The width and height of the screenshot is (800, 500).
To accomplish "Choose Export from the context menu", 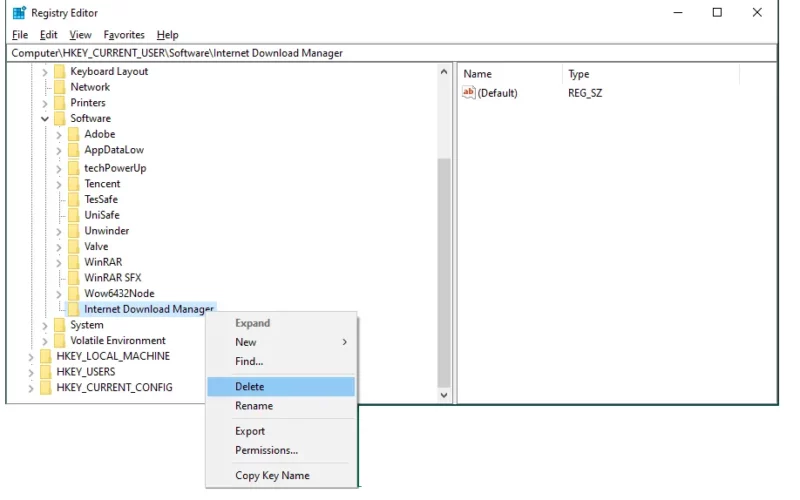I will 281,431.
